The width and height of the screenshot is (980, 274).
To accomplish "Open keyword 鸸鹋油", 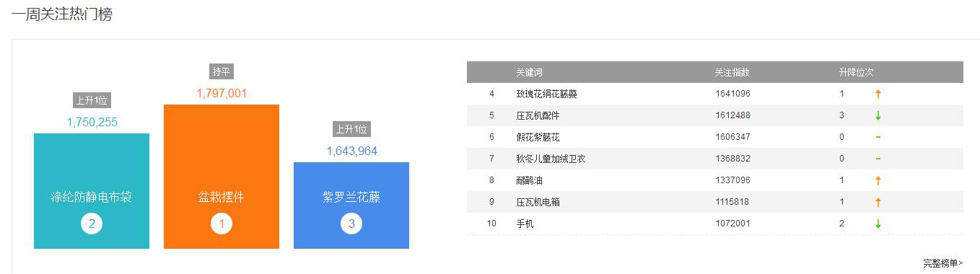I will click(x=529, y=180).
